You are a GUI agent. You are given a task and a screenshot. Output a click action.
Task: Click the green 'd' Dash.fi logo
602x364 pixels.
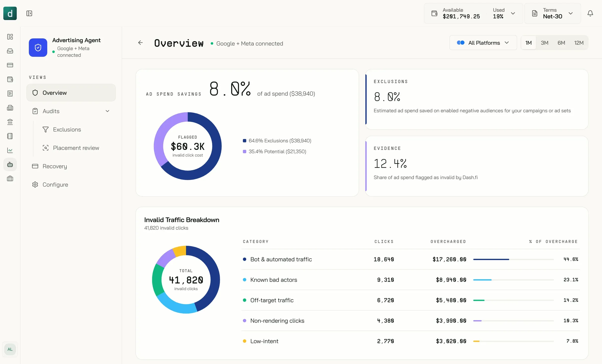[10, 13]
